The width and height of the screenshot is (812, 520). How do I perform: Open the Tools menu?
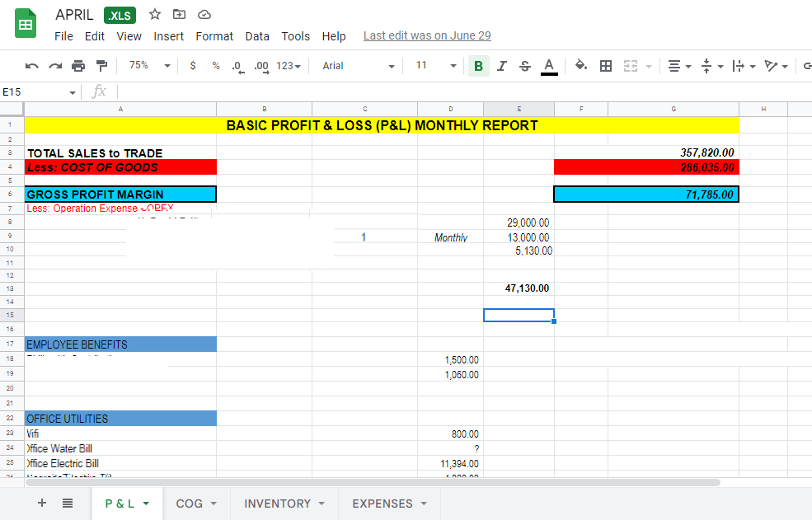point(296,36)
